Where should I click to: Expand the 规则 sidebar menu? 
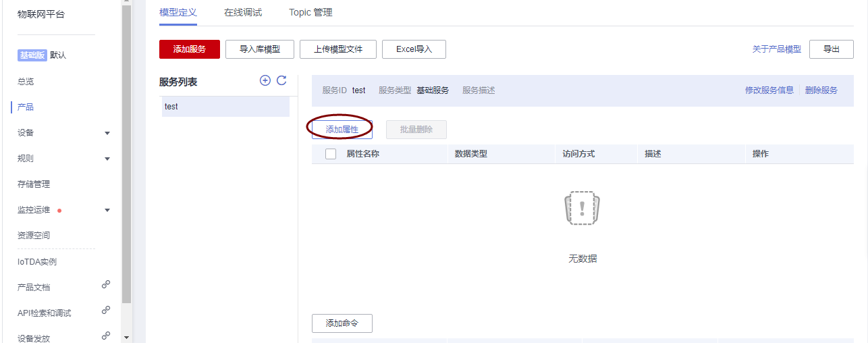click(x=107, y=159)
